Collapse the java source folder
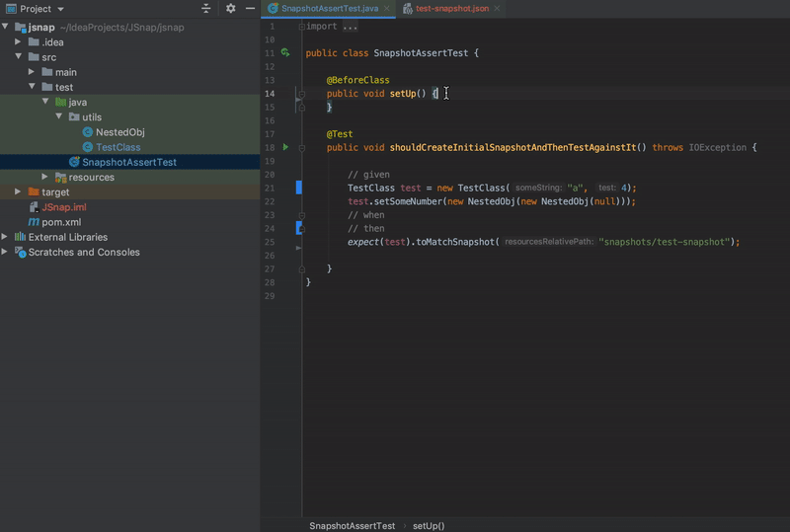This screenshot has width=790, height=532. [x=45, y=102]
